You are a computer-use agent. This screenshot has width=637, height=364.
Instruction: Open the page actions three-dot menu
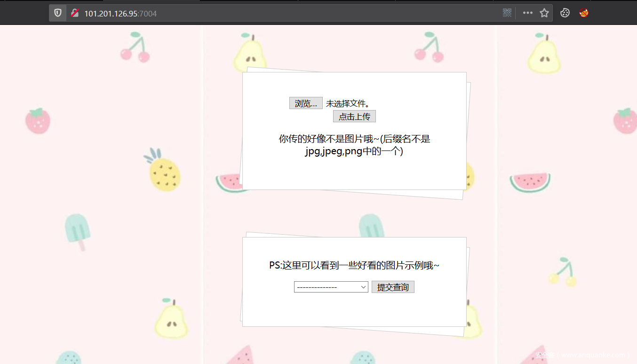(x=527, y=13)
